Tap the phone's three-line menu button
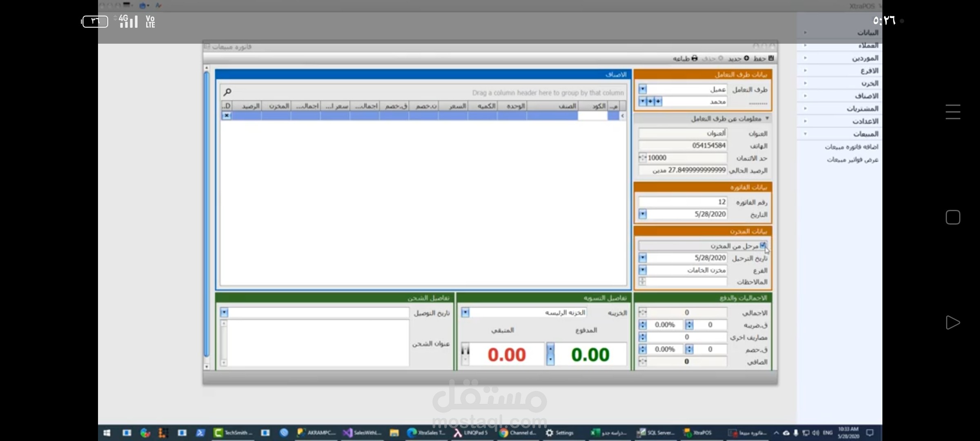The width and height of the screenshot is (980, 441). coord(953,112)
